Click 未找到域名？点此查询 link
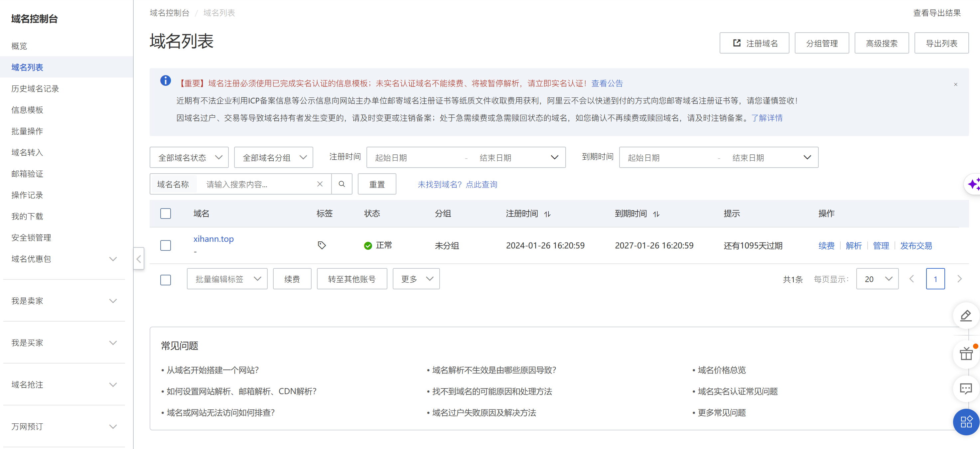Screen dimensions: 980x449 pos(457,185)
